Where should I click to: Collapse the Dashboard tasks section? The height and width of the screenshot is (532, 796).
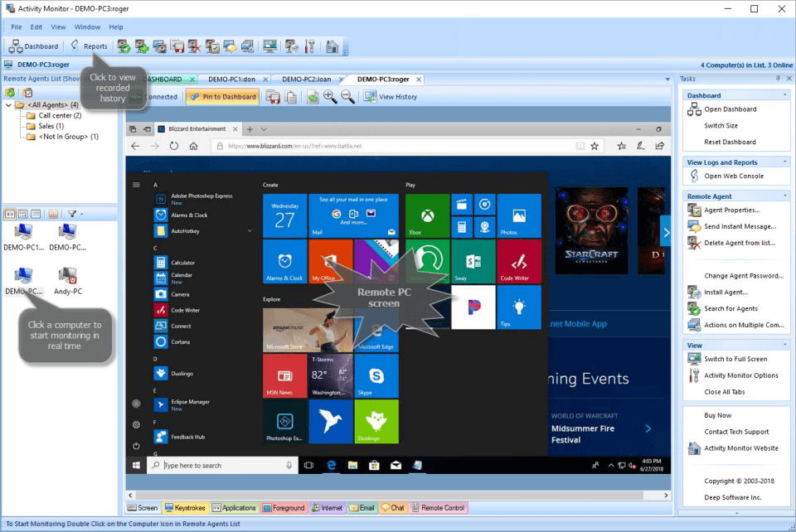click(787, 94)
